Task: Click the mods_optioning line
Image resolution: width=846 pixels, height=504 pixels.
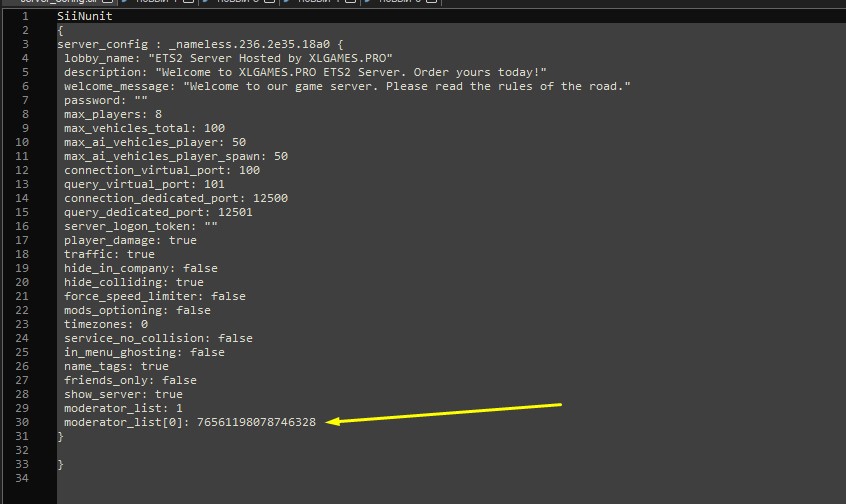Action: tap(137, 310)
